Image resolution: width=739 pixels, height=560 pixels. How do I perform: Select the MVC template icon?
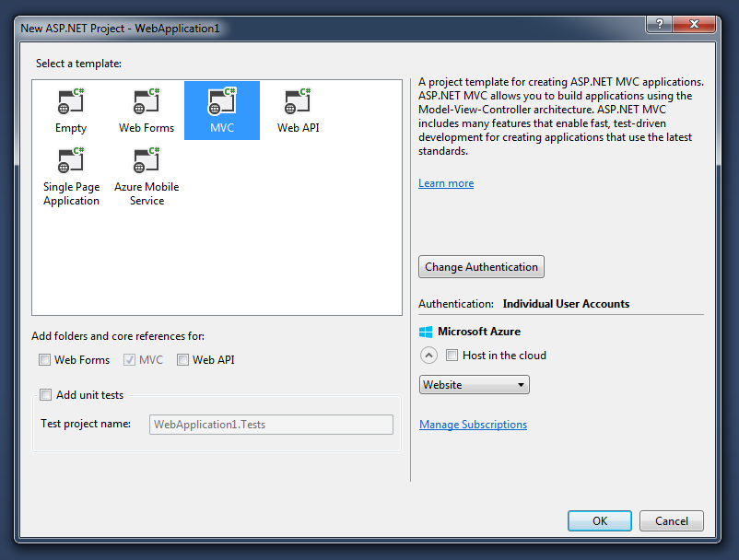(x=222, y=100)
